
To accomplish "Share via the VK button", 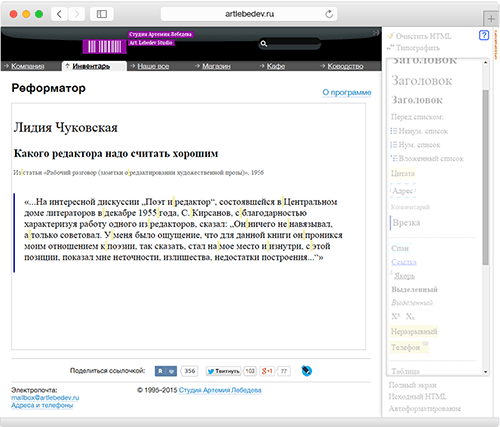I will click(x=166, y=371).
